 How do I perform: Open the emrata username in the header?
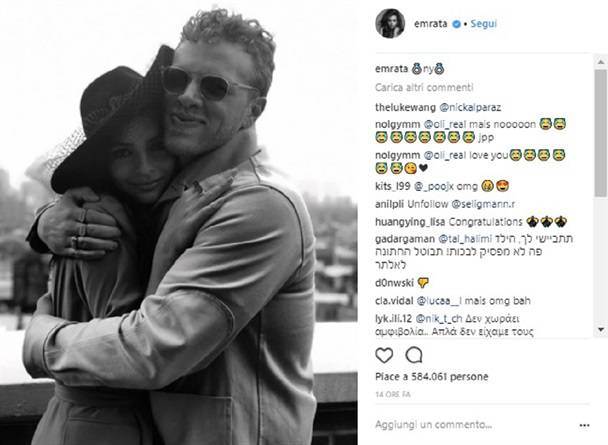coord(430,24)
